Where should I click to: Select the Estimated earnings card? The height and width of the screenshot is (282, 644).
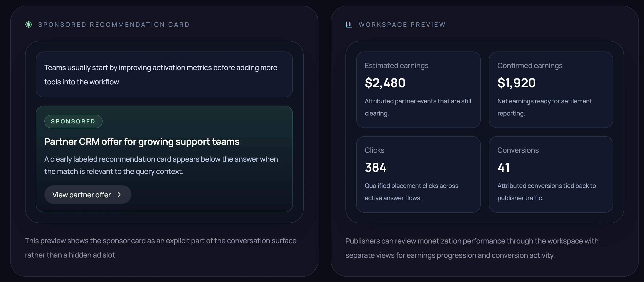(x=418, y=90)
